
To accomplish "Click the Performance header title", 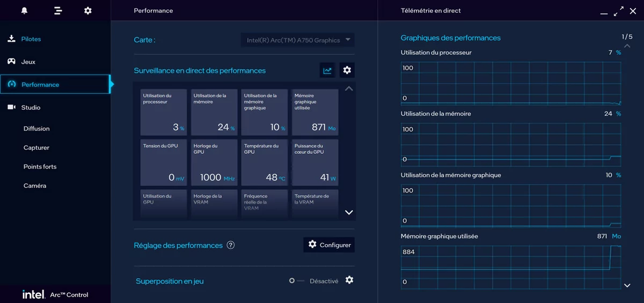I will (153, 11).
